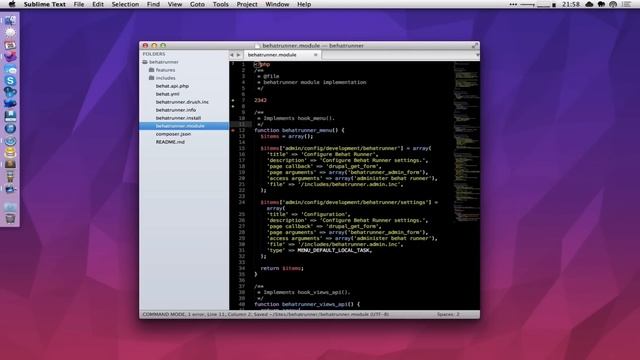
Task: Open the burger-shaped app in the dock
Action: (x=10, y=153)
